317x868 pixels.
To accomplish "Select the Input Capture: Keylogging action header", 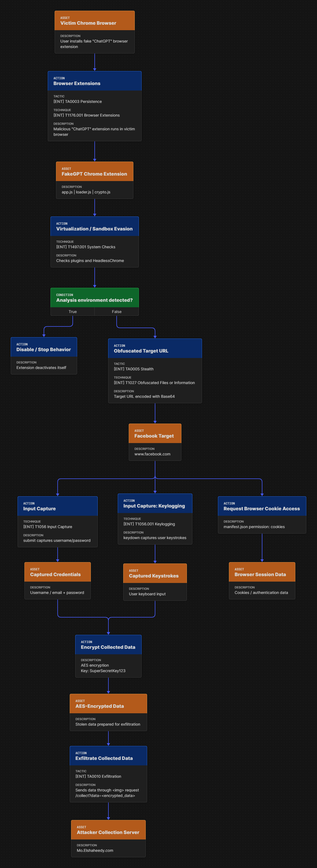I will (x=155, y=503).
